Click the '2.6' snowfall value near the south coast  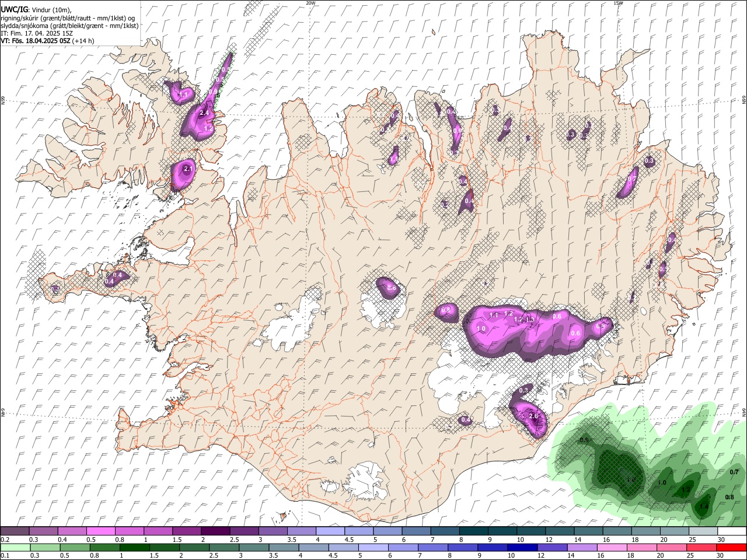click(533, 416)
